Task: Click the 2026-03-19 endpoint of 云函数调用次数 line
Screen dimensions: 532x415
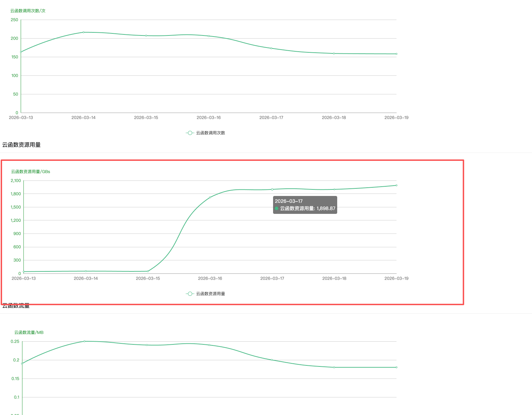Action: (397, 54)
